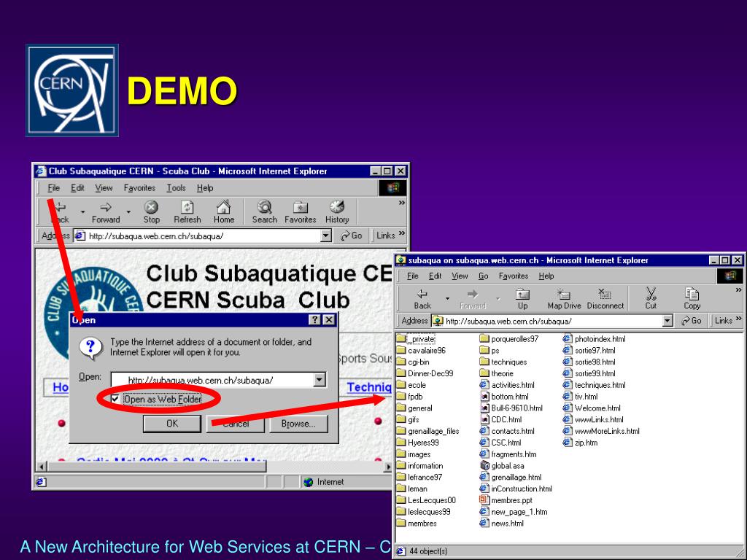Expand toolbar overflow chevron in Scuba Club browser

coord(402,203)
